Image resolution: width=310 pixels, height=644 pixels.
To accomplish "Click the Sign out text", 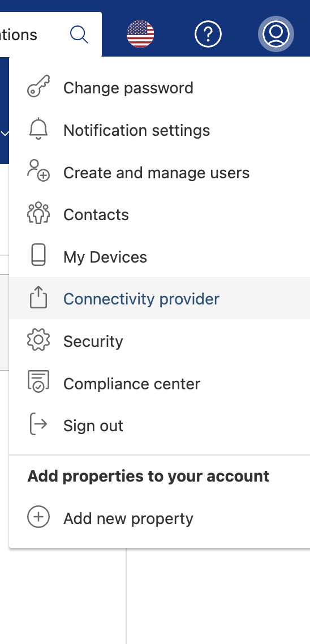I will click(x=93, y=426).
